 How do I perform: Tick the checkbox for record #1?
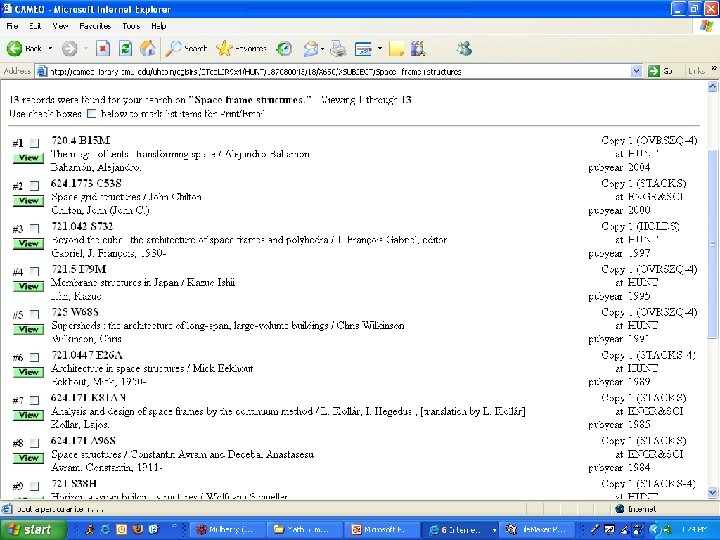tap(34, 143)
